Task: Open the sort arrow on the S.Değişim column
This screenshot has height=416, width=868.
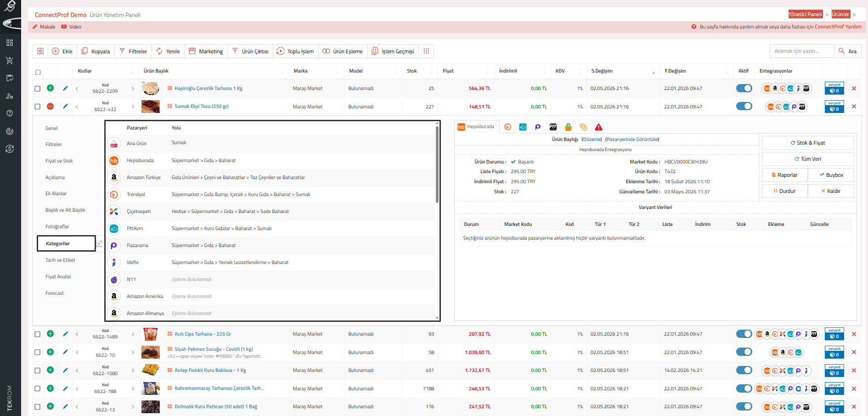Action: point(653,71)
